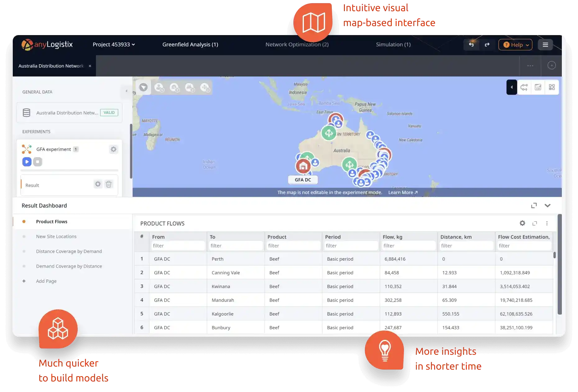This screenshot has width=578, height=392.
Task: Click the undo arrow in header
Action: click(471, 45)
